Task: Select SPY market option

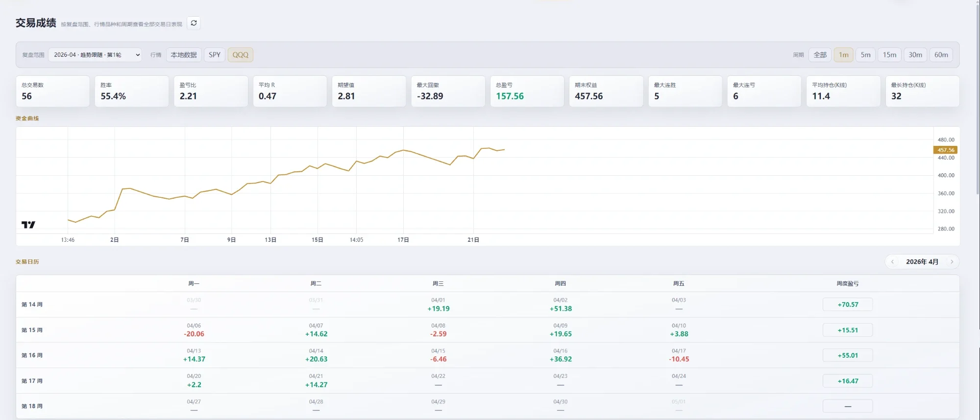Action: [215, 55]
